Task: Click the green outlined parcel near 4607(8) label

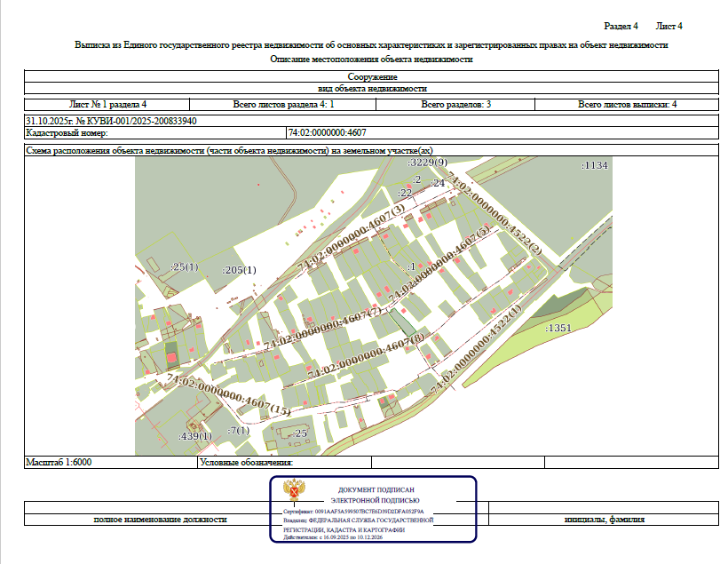Action: click(402, 322)
